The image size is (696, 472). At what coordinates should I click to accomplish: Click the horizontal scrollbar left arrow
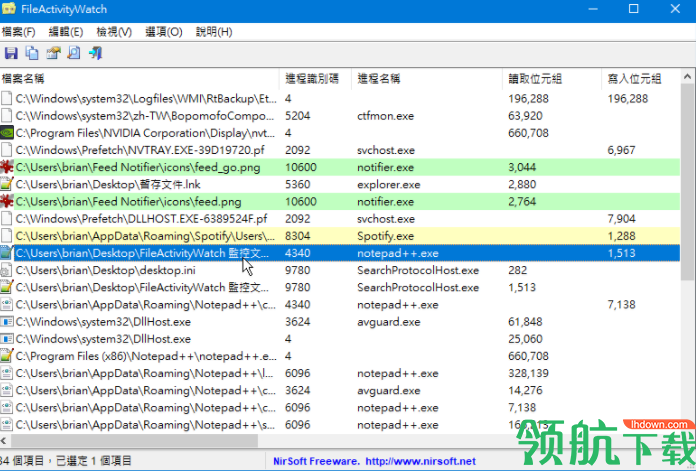[x=4, y=441]
